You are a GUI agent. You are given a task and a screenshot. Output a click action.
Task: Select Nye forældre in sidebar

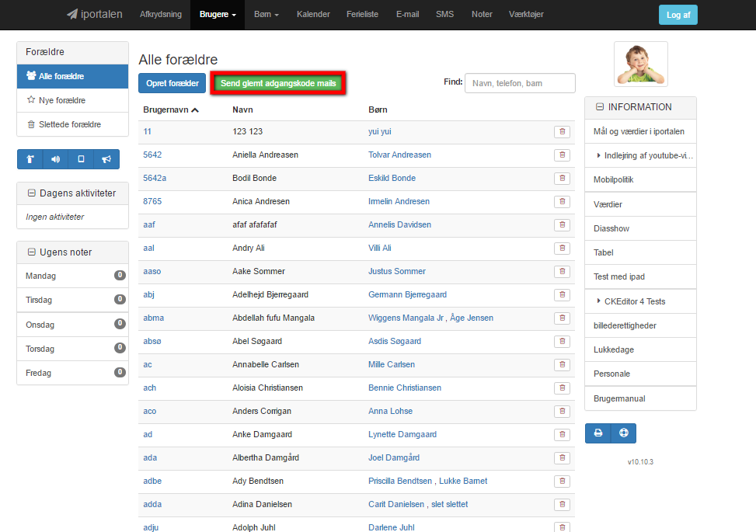coord(73,100)
